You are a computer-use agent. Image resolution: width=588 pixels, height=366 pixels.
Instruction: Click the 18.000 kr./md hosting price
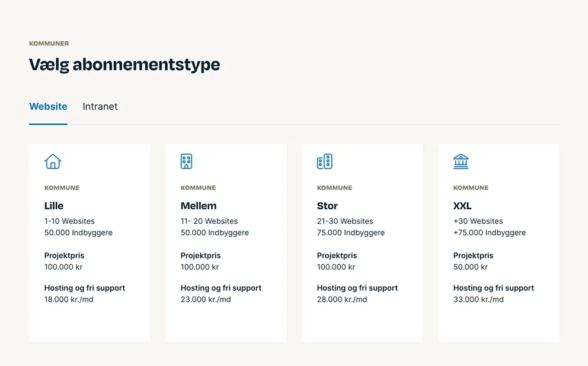click(x=69, y=300)
